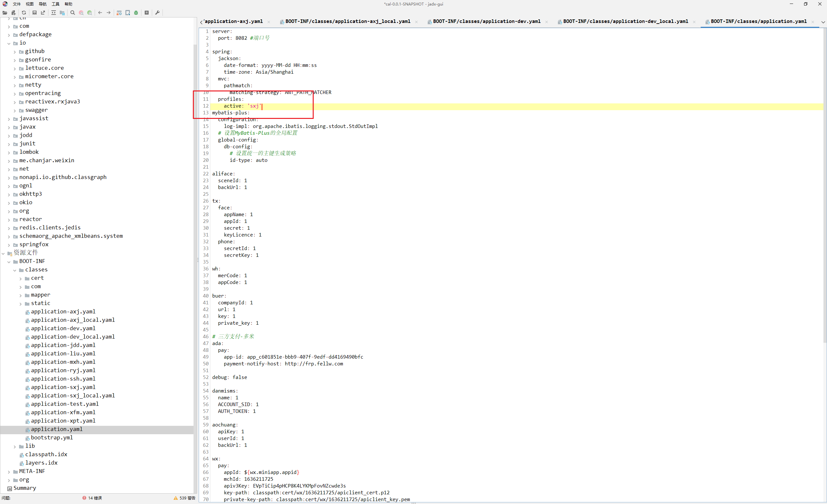Select application-test.yaml file
The image size is (827, 504).
[65, 404]
